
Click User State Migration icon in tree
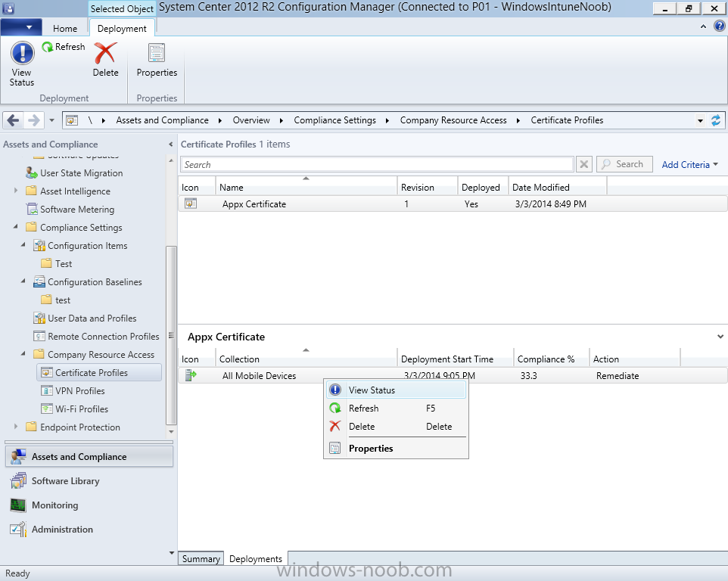32,173
